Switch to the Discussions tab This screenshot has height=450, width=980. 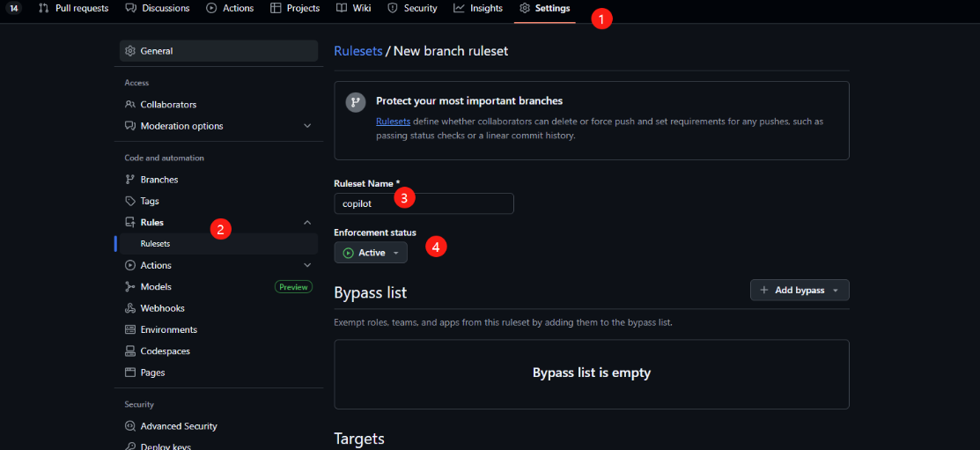pos(157,8)
